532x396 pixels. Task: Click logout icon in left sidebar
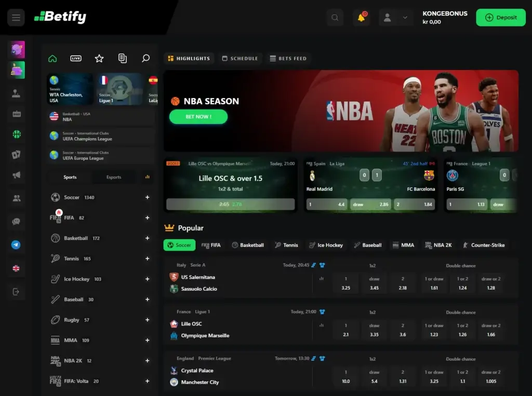(x=16, y=292)
